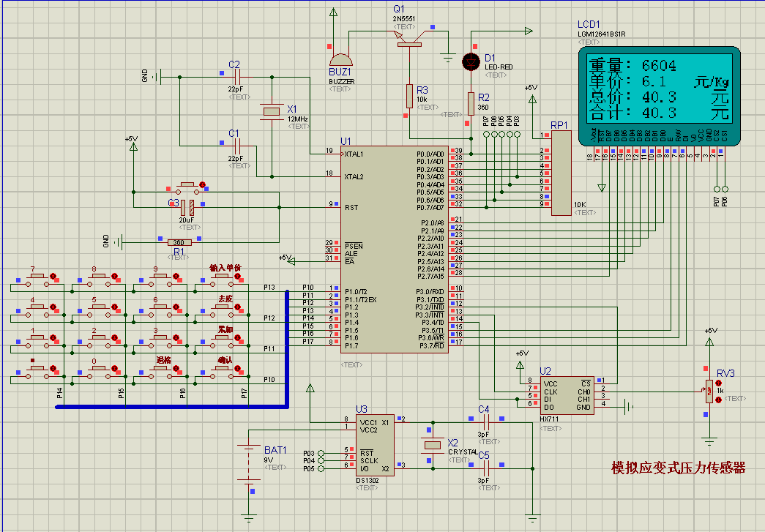Activate the decimal point key actuator
Viewport: 765px width, 532px height.
[x=53, y=368]
